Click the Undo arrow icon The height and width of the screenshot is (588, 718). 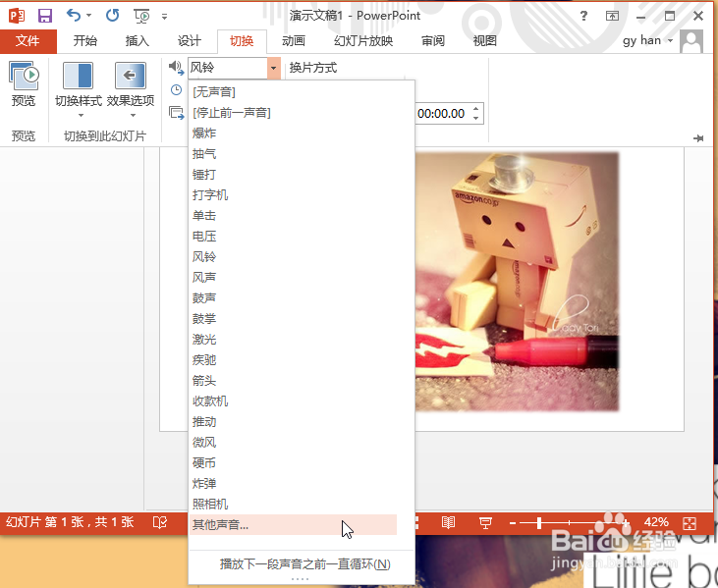pyautogui.click(x=74, y=15)
